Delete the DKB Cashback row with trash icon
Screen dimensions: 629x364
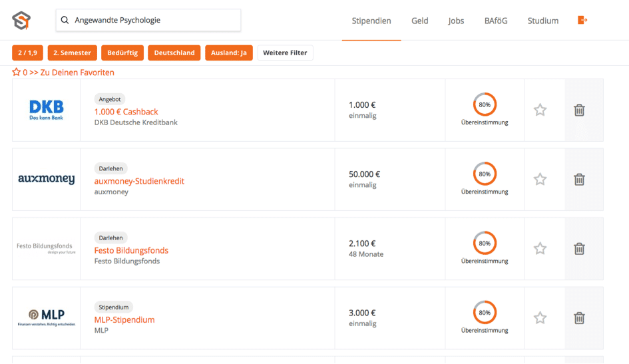pos(579,110)
